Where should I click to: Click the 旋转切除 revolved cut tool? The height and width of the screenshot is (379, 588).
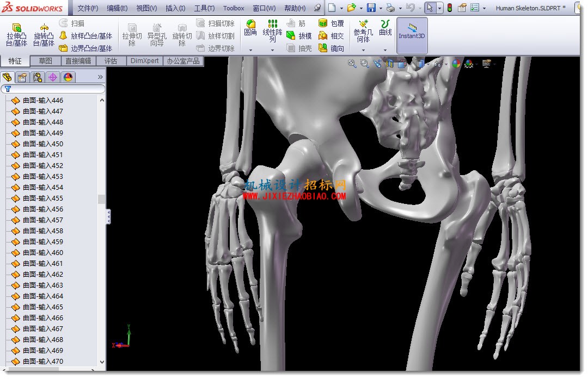point(182,35)
